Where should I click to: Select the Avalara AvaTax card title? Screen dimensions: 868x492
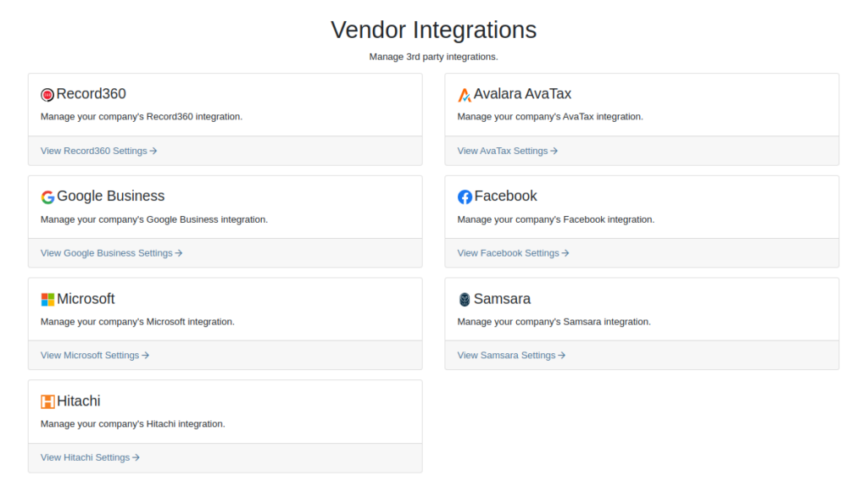coord(522,94)
